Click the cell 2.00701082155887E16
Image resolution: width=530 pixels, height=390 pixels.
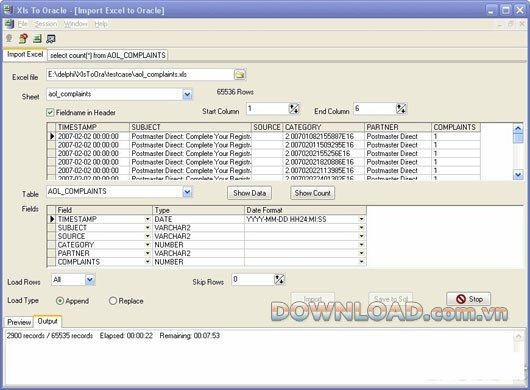tap(324, 136)
